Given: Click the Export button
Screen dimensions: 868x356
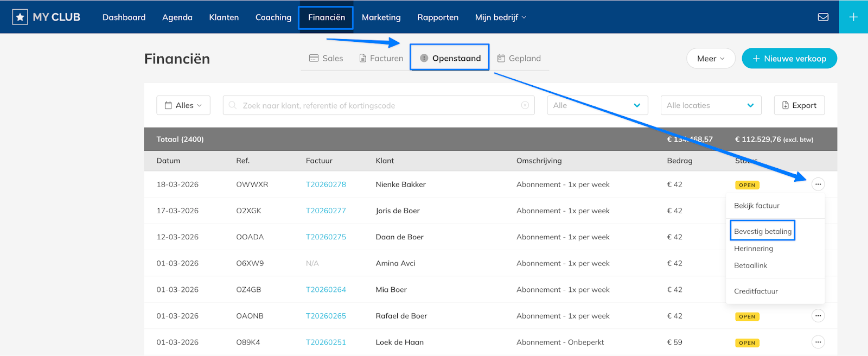Looking at the screenshot, I should 799,105.
